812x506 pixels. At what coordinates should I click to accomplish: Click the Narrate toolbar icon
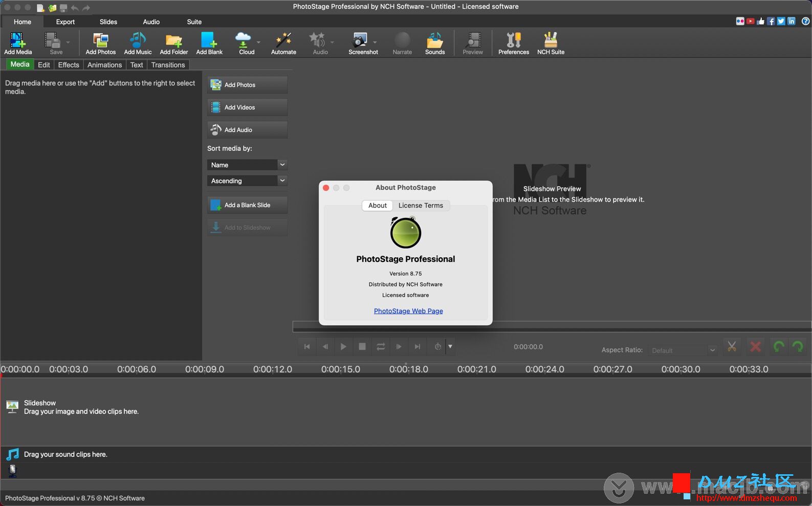click(x=402, y=43)
